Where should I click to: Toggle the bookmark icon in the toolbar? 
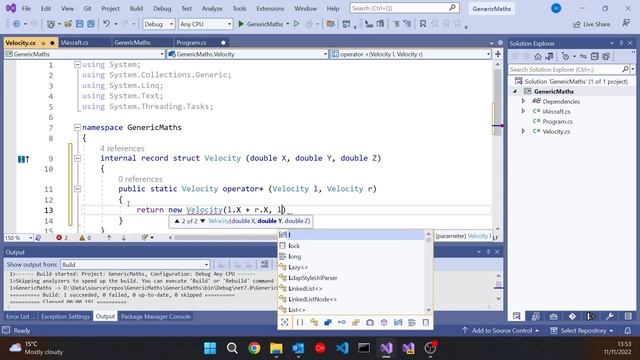[423, 24]
